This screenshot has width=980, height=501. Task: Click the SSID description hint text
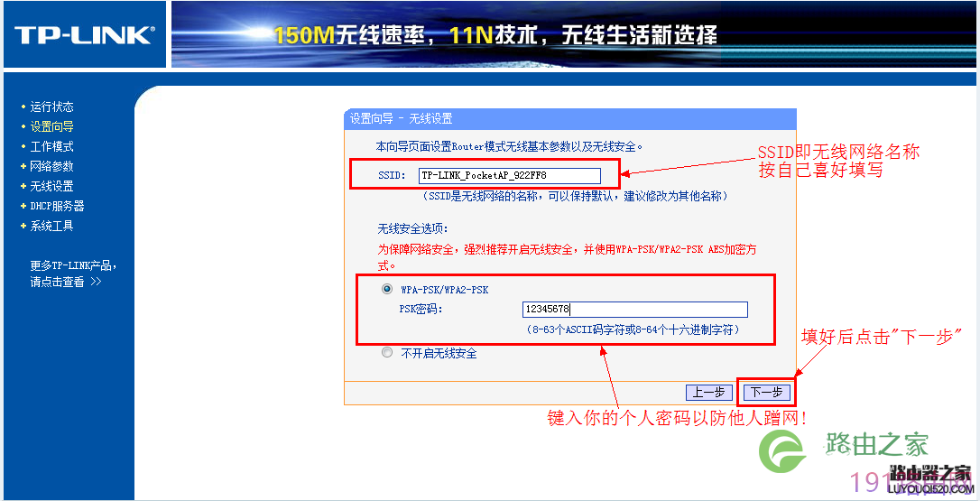pyautogui.click(x=576, y=197)
